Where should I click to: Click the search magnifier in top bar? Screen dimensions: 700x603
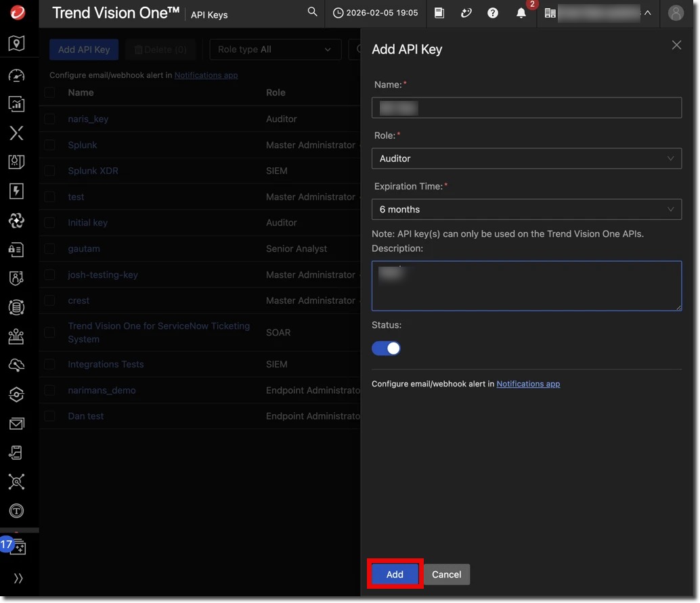313,12
